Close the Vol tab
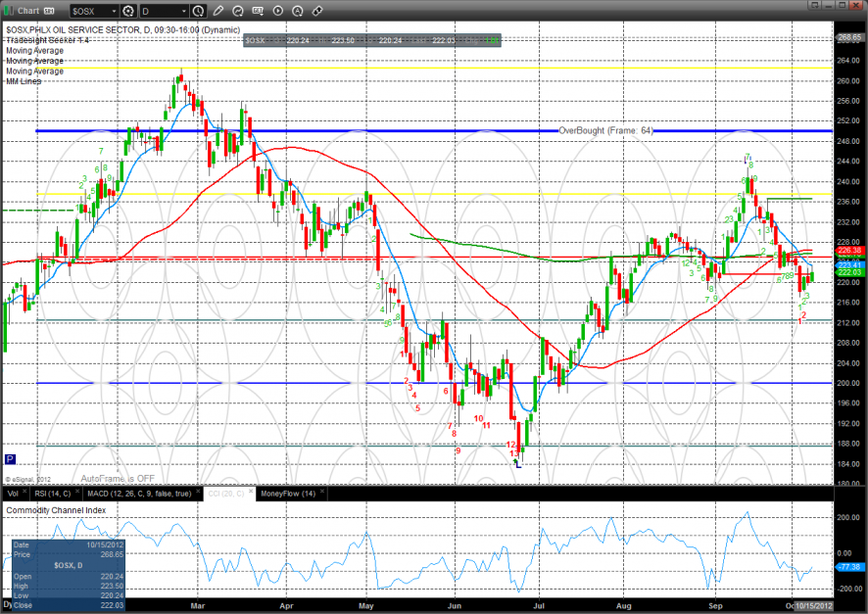868x614 pixels. tap(24, 492)
